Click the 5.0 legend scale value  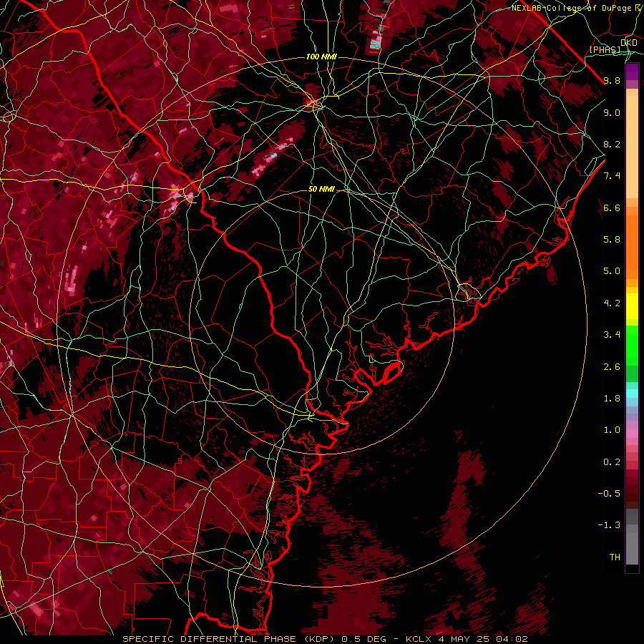pos(612,271)
